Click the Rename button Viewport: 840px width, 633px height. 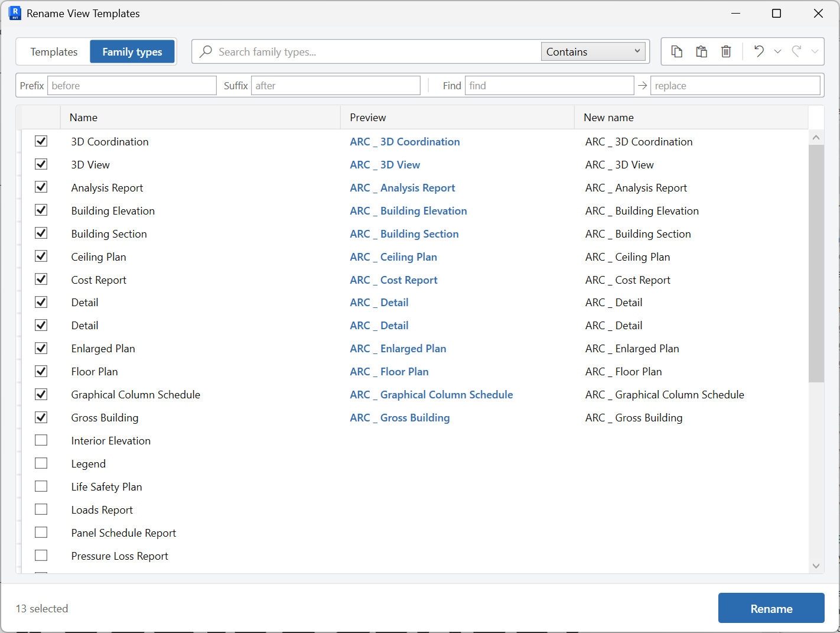[x=771, y=608]
